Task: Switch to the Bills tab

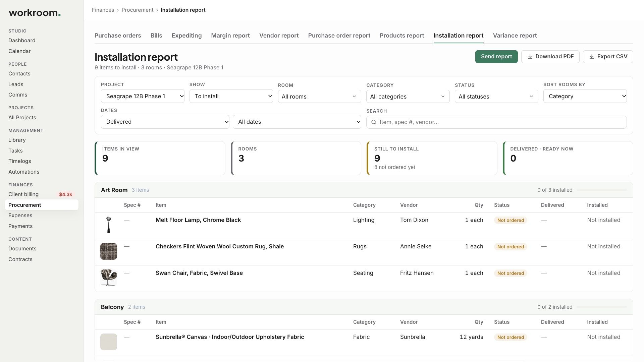Action: tap(156, 36)
